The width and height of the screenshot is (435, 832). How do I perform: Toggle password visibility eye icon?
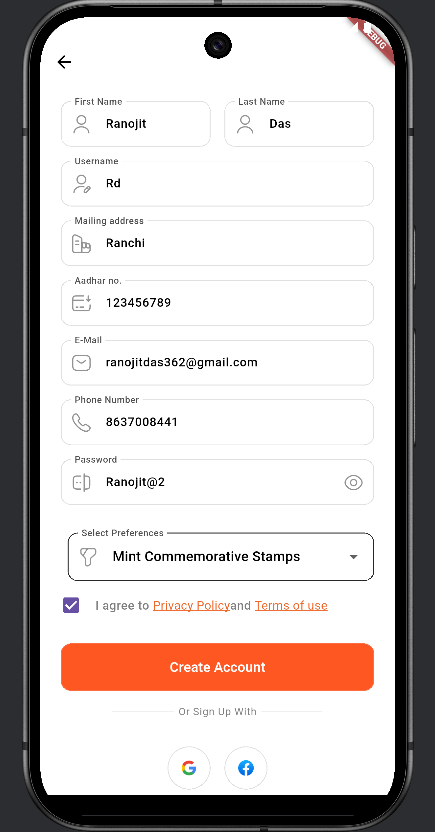353,482
